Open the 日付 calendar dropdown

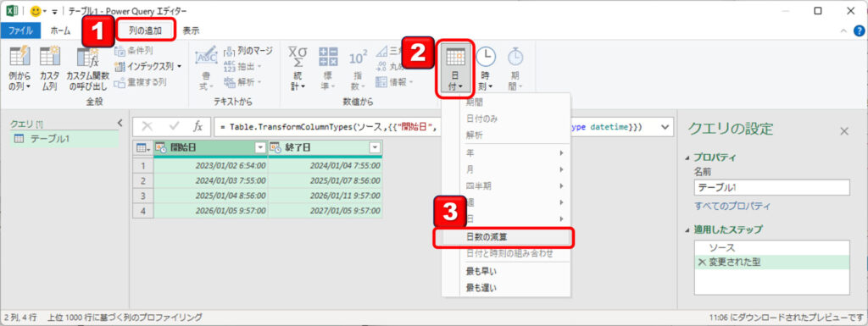click(455, 69)
